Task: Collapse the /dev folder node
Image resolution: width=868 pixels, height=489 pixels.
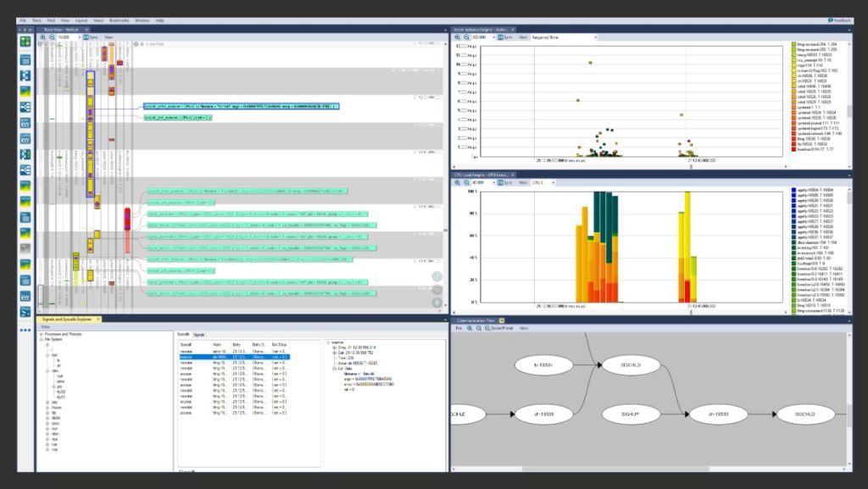Action: pos(47,370)
